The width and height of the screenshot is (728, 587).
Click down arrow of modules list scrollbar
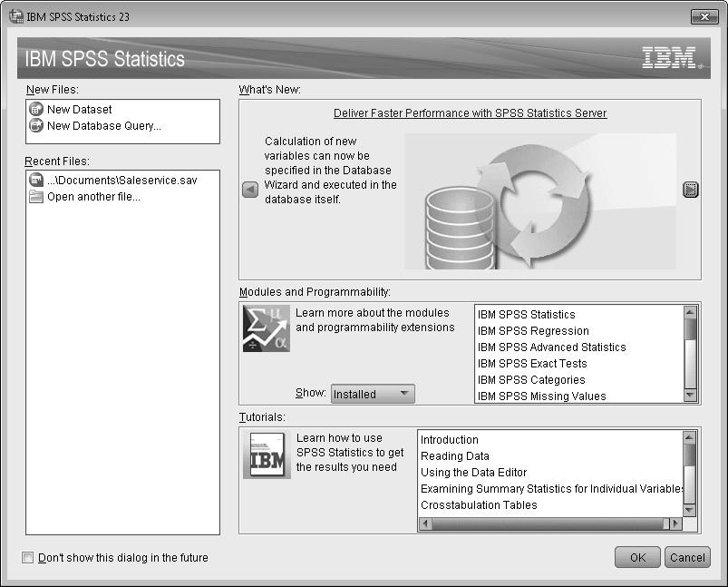point(691,395)
